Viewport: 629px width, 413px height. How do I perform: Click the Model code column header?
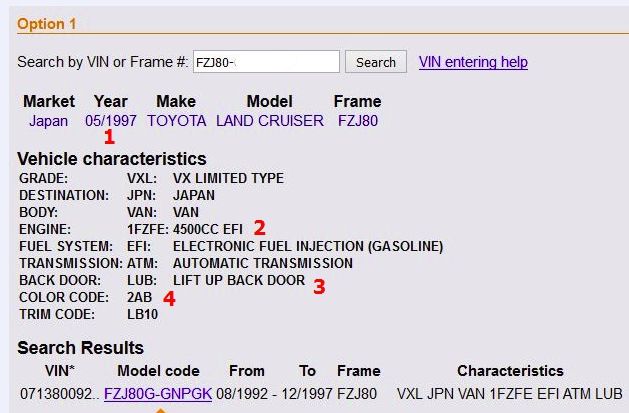(x=157, y=371)
